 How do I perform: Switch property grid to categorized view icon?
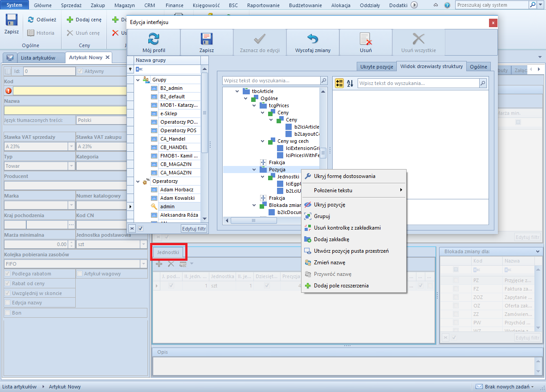[x=339, y=83]
